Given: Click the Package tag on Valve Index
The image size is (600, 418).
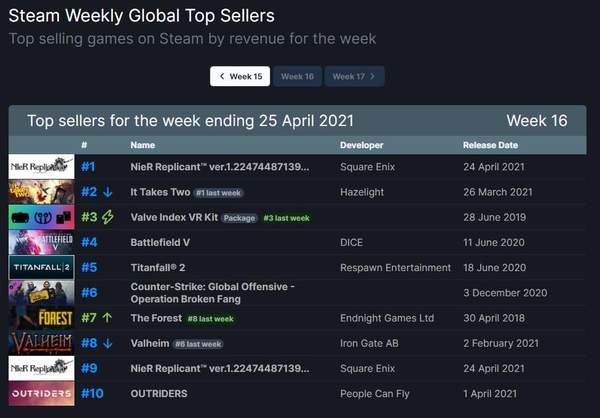Looking at the screenshot, I should [239, 217].
